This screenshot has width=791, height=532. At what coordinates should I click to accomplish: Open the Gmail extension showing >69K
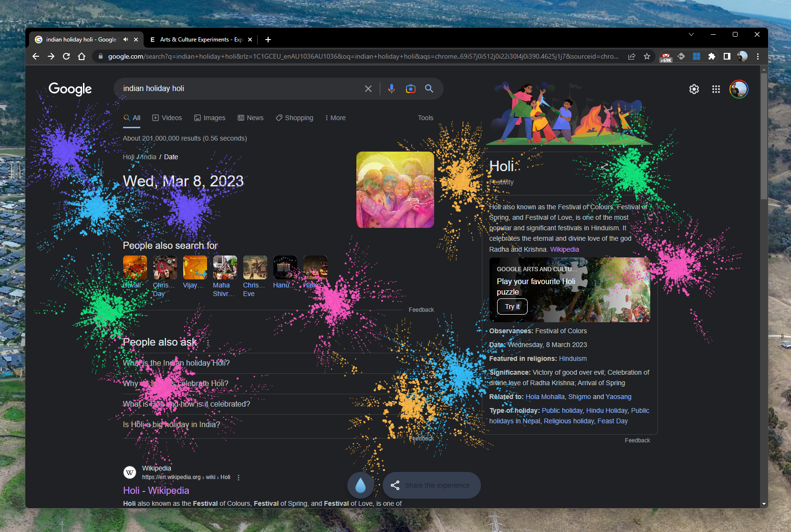pos(666,56)
